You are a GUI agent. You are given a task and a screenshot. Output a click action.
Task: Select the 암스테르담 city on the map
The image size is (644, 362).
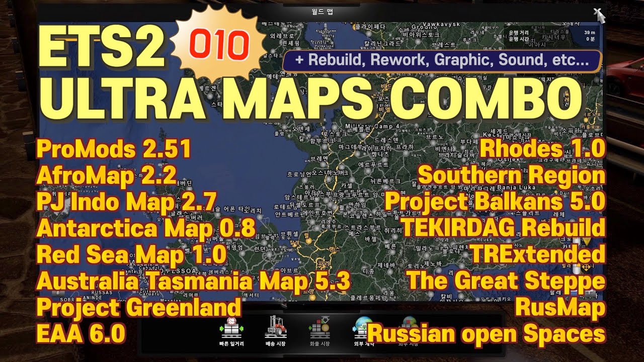coord(299,197)
